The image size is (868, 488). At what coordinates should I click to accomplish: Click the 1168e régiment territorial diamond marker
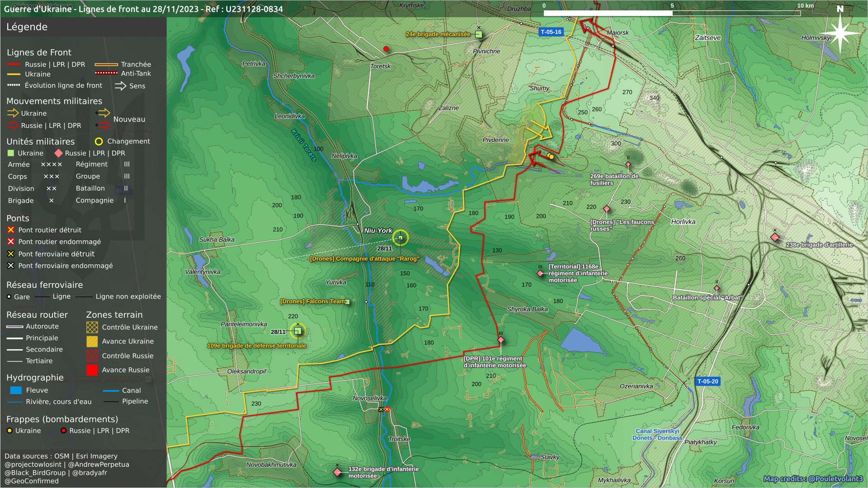click(x=540, y=273)
